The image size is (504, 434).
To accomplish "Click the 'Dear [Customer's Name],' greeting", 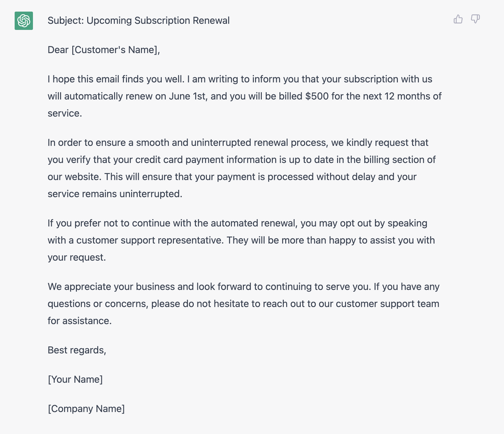I will pyautogui.click(x=104, y=50).
